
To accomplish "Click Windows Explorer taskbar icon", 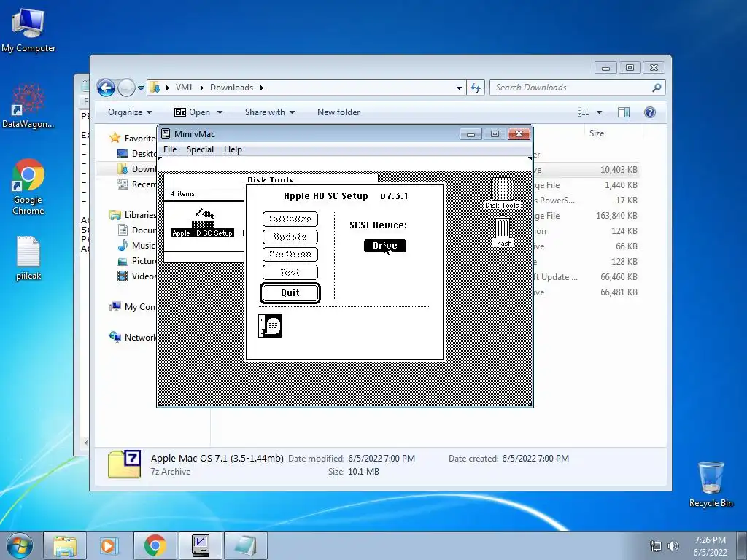I will click(65, 545).
